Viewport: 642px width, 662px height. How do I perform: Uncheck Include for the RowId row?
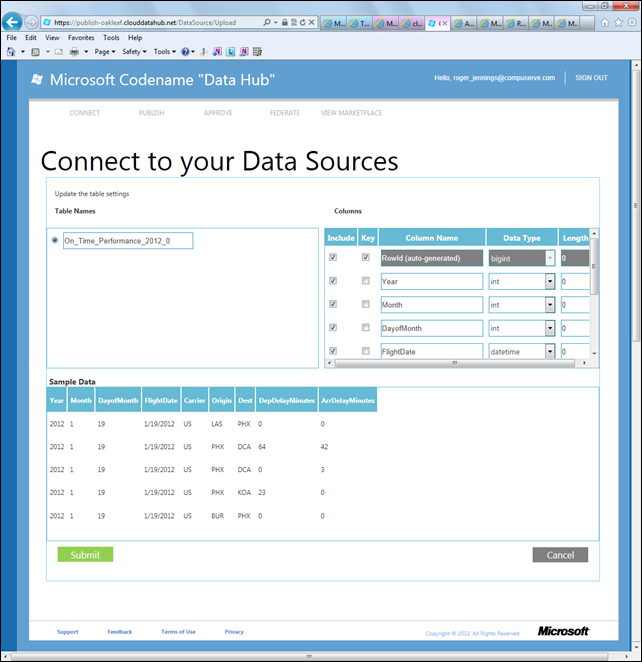point(333,257)
